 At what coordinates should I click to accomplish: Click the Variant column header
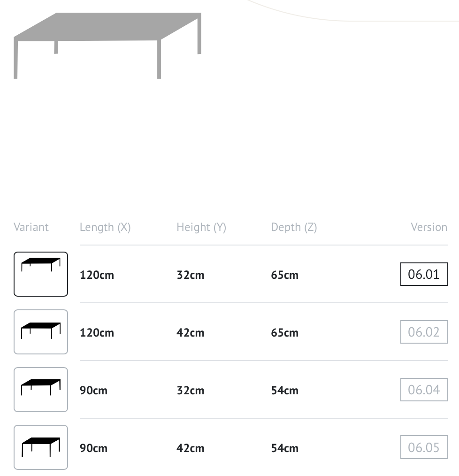[x=31, y=227]
